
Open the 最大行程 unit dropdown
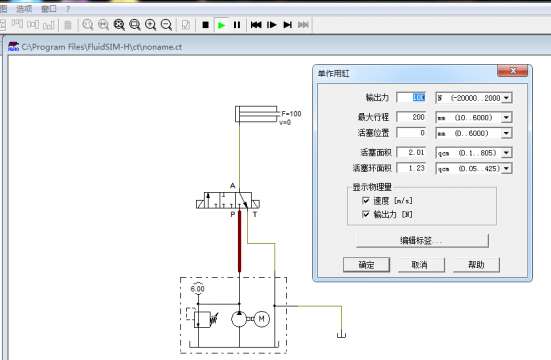point(506,117)
